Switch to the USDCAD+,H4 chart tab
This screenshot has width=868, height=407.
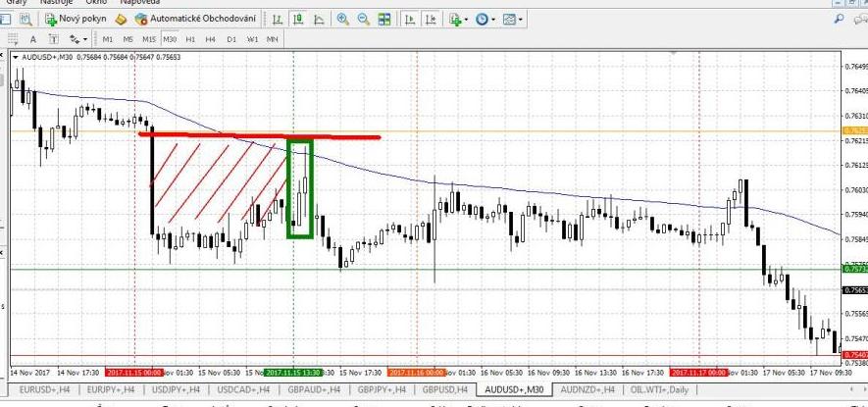[243, 389]
